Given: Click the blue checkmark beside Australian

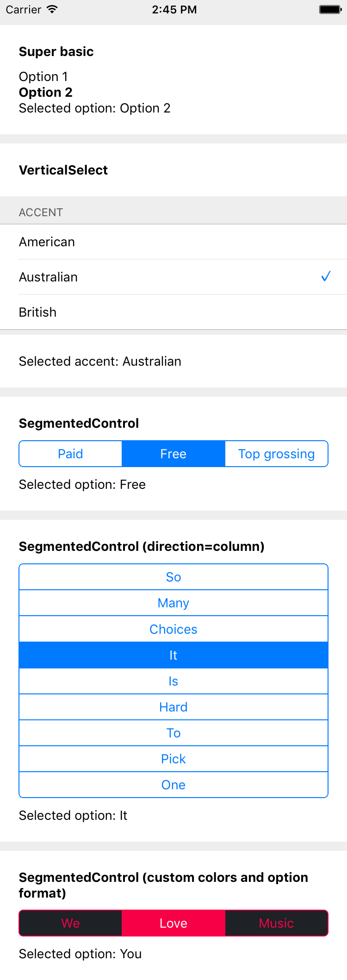Looking at the screenshot, I should point(326,277).
